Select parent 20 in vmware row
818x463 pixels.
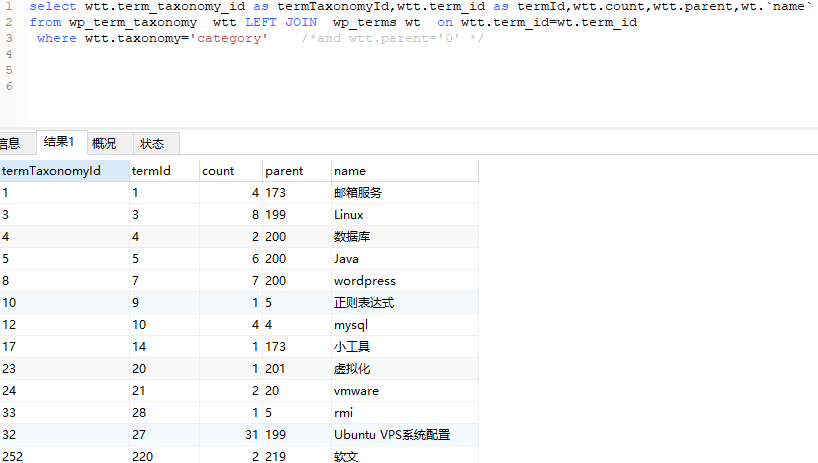pyautogui.click(x=297, y=391)
